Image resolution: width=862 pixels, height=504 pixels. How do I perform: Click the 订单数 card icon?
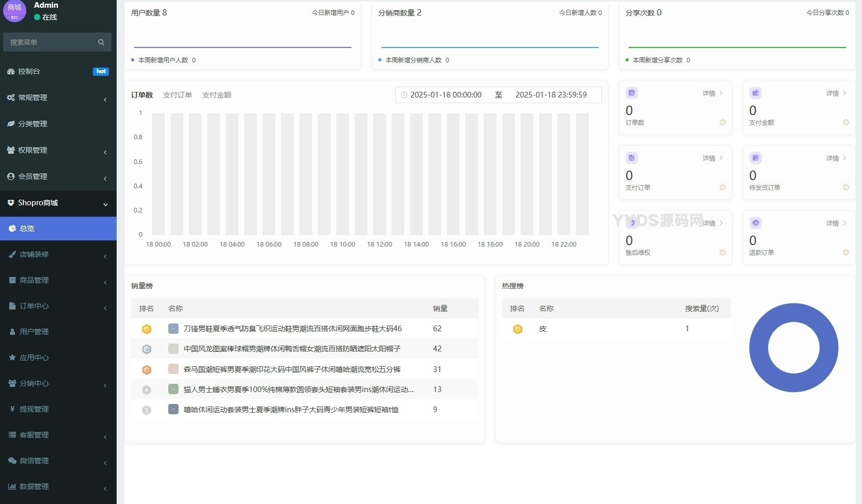632,93
